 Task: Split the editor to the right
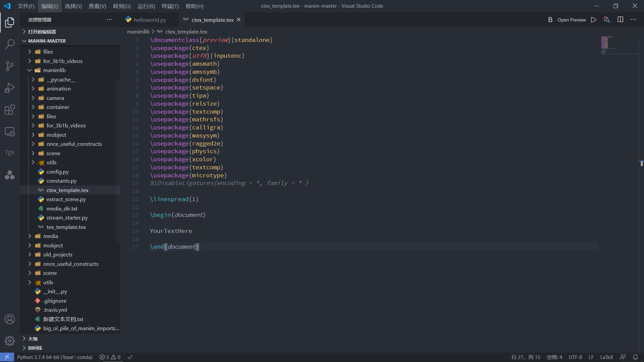pyautogui.click(x=621, y=20)
